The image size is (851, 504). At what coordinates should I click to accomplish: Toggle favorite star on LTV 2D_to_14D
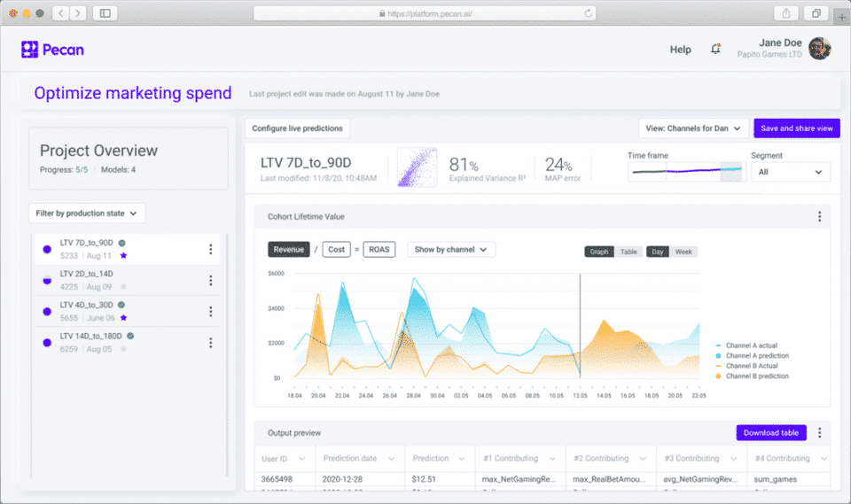pyautogui.click(x=124, y=286)
